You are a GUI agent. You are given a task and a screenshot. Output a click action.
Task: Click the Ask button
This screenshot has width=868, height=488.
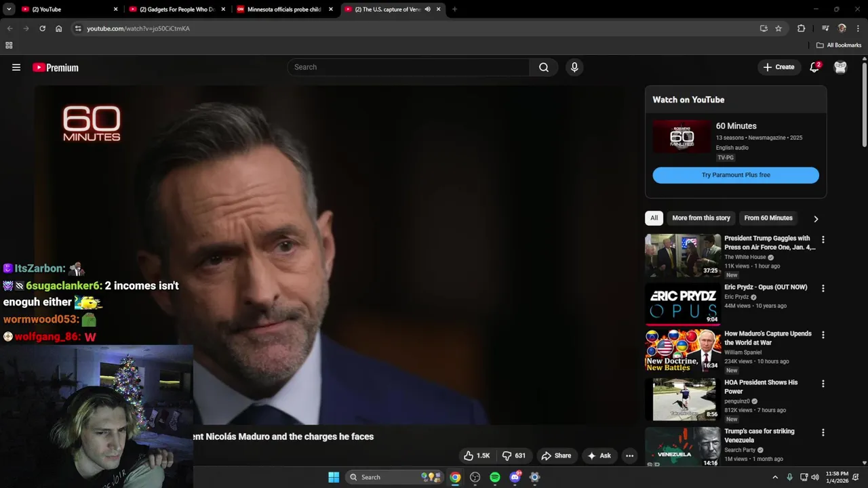(599, 455)
